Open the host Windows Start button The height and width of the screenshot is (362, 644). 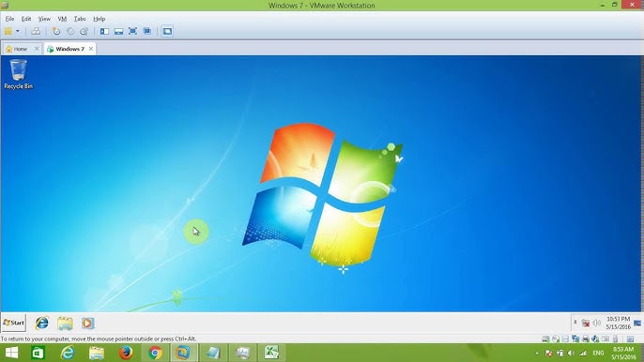click(x=11, y=353)
